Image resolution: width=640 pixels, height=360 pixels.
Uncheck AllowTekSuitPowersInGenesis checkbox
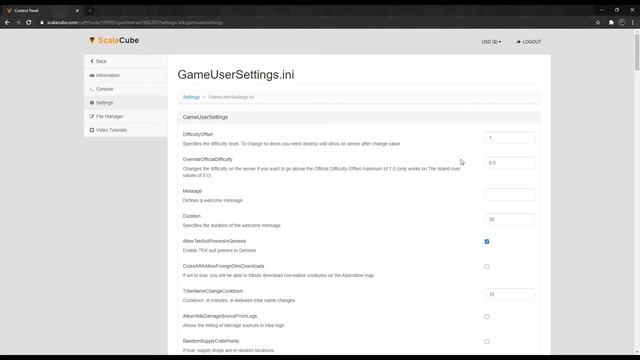coord(487,242)
